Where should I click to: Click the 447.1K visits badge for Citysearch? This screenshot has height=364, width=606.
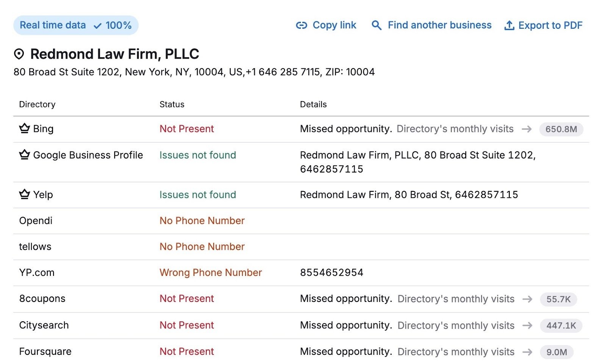560,325
